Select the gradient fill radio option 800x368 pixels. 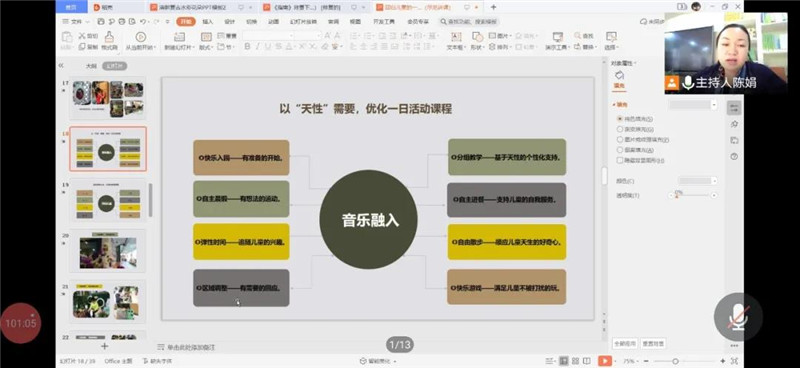pyautogui.click(x=620, y=129)
